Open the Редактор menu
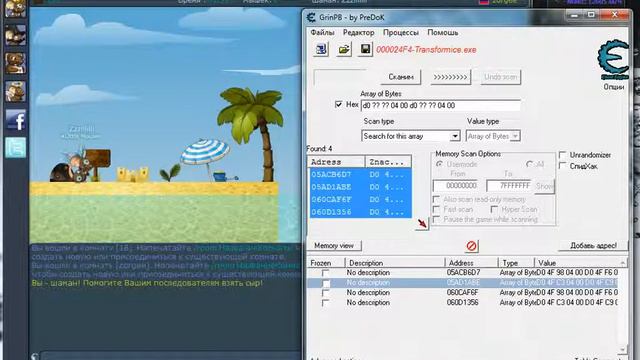 (x=358, y=32)
